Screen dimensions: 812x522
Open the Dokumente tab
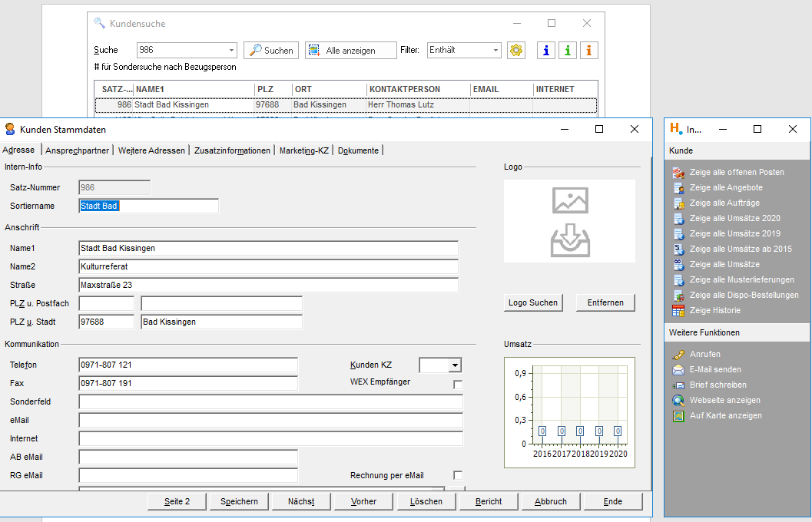(358, 150)
